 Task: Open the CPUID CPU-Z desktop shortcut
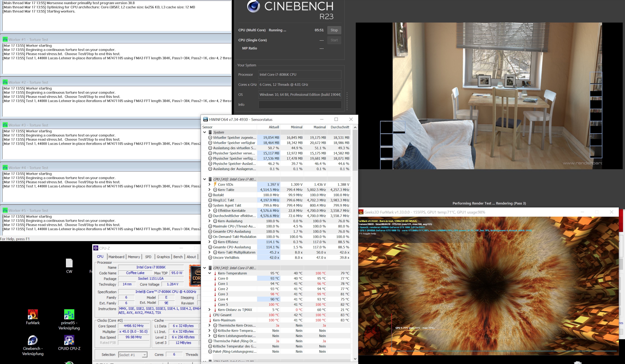[x=69, y=343]
